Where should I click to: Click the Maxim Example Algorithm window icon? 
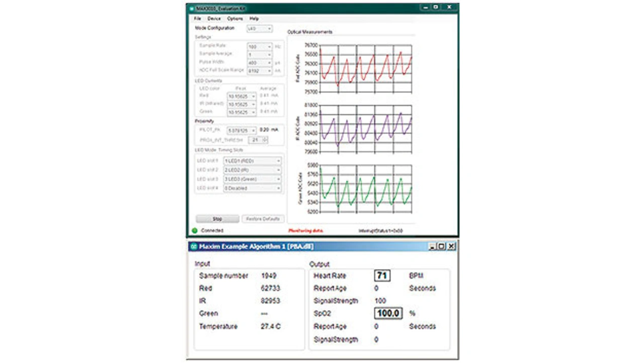tap(193, 247)
